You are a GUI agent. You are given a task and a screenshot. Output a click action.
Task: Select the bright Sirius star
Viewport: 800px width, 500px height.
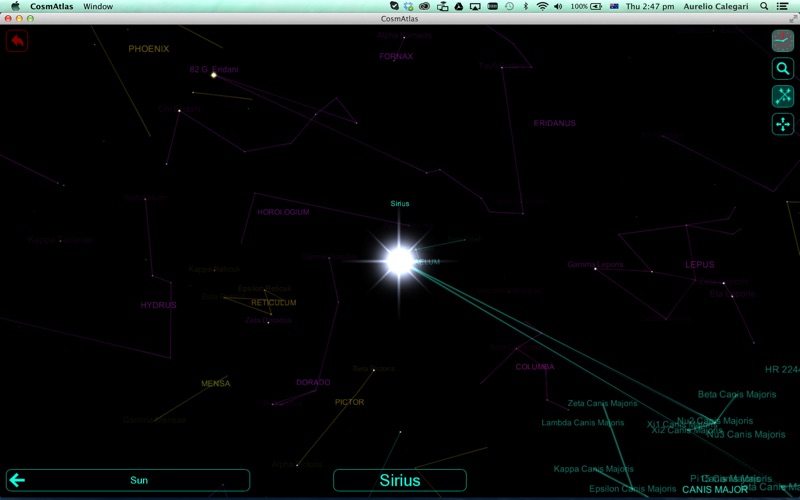399,261
